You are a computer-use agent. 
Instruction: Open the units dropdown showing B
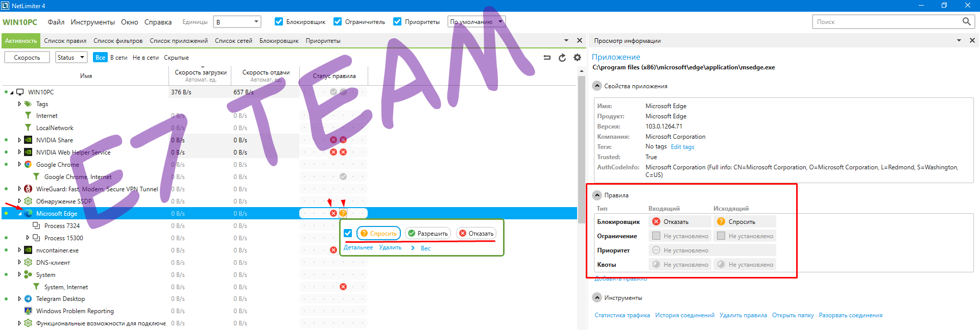(237, 21)
